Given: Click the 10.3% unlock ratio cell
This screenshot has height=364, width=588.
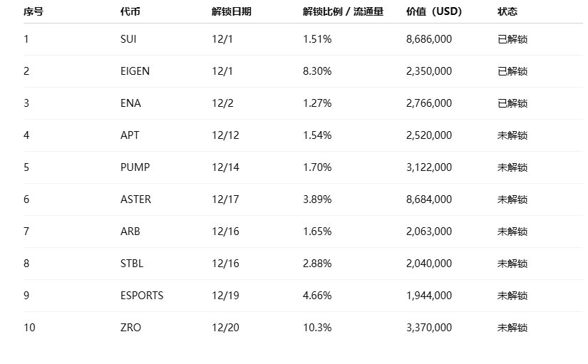Looking at the screenshot, I should 317,328.
